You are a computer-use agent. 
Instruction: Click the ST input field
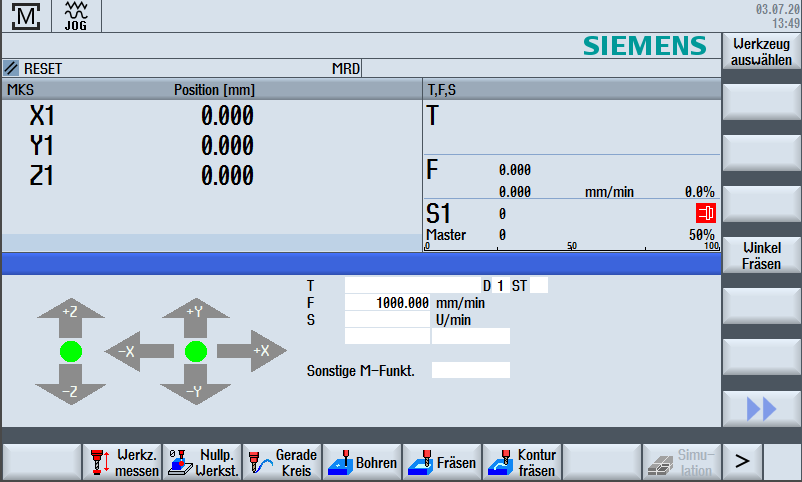539,286
